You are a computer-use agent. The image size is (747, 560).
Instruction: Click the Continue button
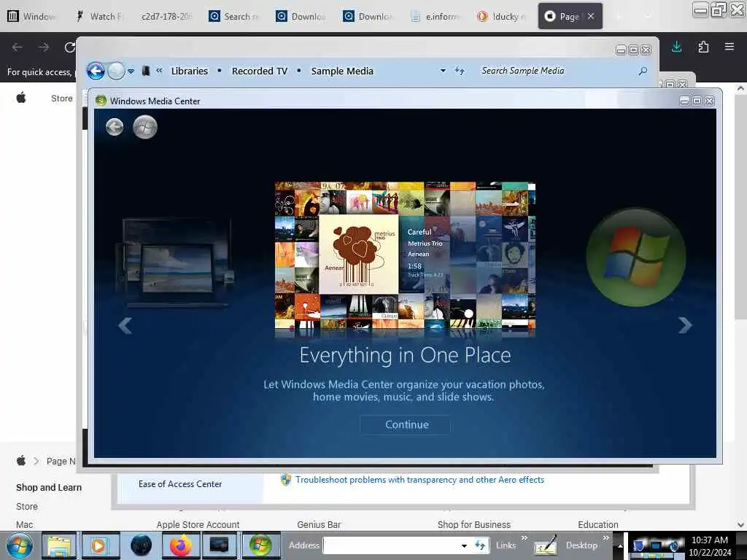click(406, 425)
